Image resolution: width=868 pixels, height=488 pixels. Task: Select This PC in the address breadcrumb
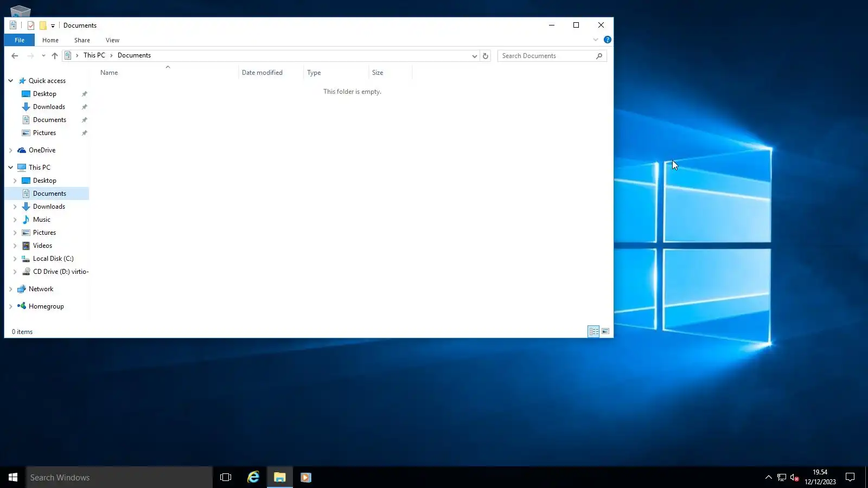(x=94, y=55)
